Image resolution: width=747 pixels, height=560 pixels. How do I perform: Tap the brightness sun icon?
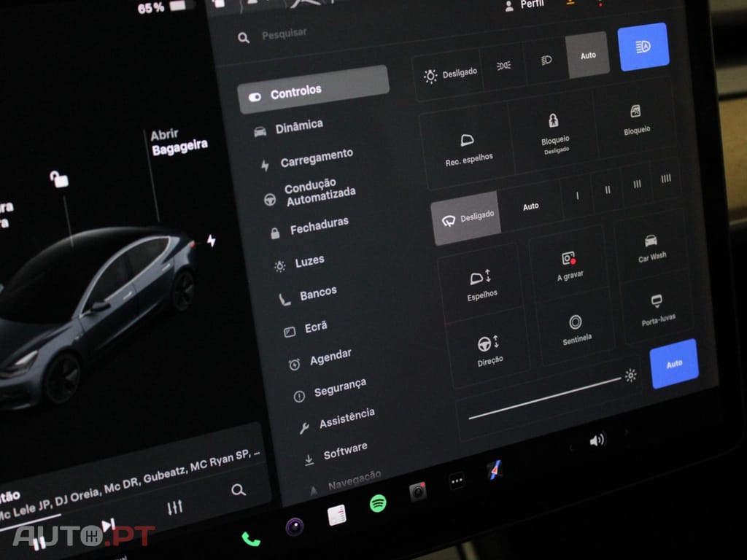(x=631, y=376)
